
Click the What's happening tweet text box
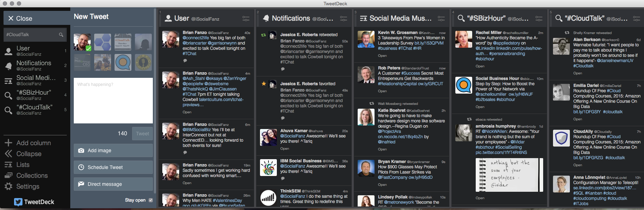pyautogui.click(x=113, y=101)
